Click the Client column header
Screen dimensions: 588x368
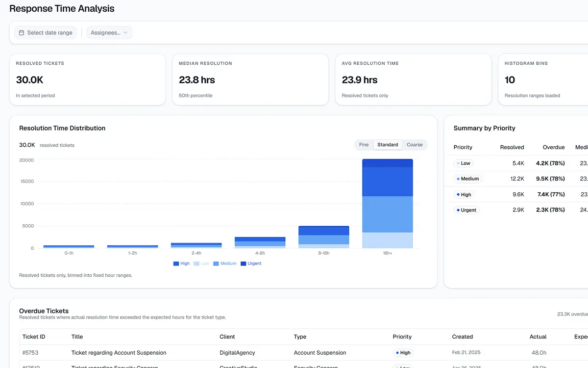coord(227,337)
